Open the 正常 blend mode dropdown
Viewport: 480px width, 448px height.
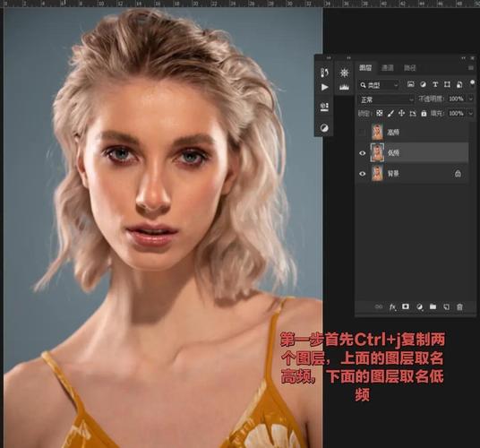tap(386, 99)
